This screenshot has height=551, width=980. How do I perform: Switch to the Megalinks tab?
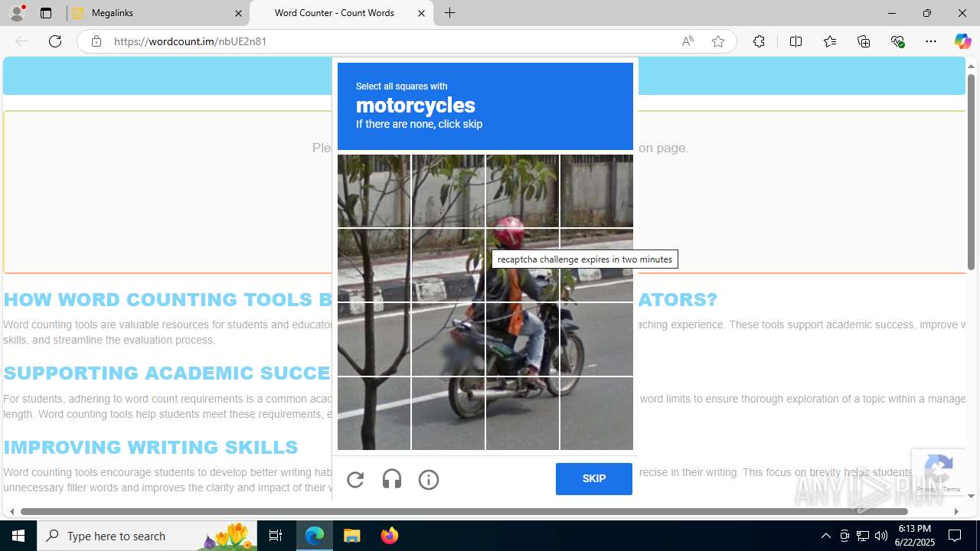[x=158, y=13]
